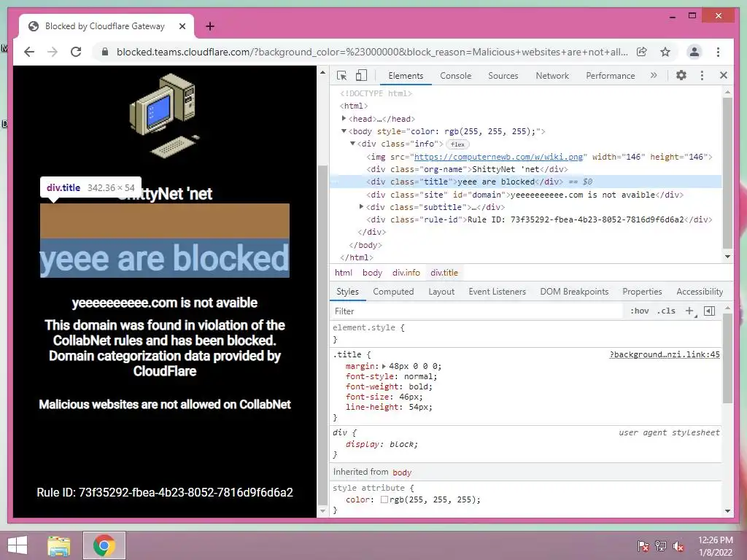The image size is (747, 560).
Task: Select the html breadcrumb
Action: [343, 273]
